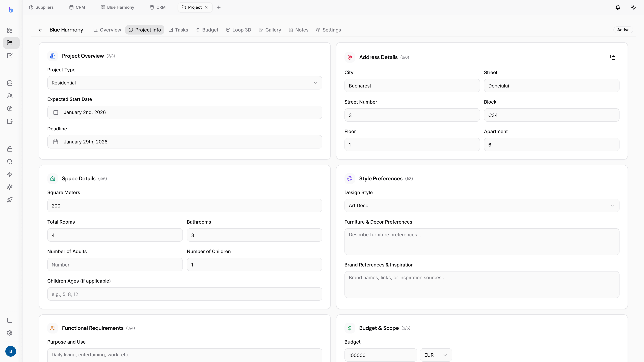Click the City field with Bucharest
The image size is (644, 362).
coord(412,86)
